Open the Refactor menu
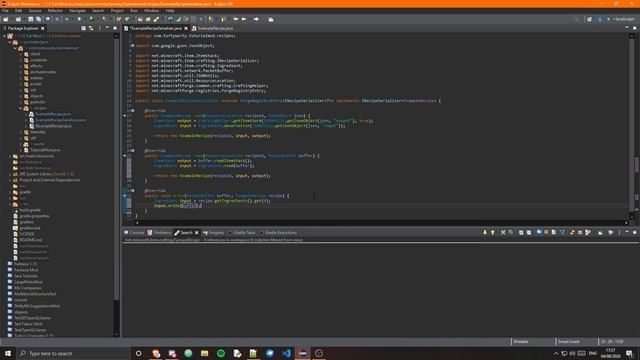The height and width of the screenshot is (360, 640). pos(55,11)
